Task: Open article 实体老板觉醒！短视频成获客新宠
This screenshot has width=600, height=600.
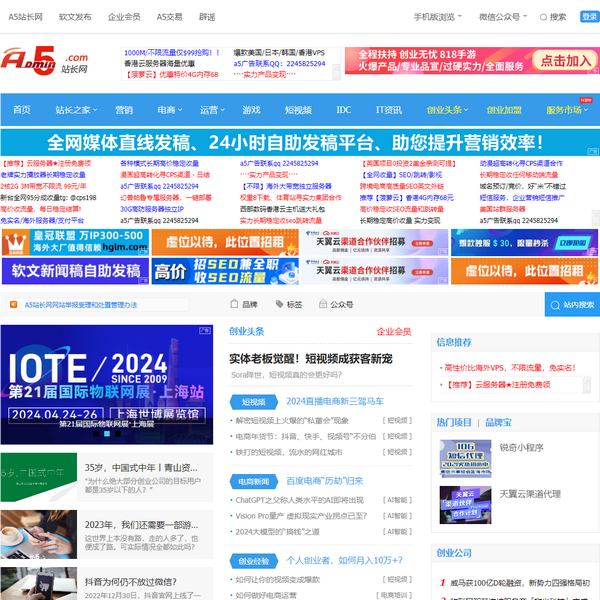Action: (x=311, y=357)
